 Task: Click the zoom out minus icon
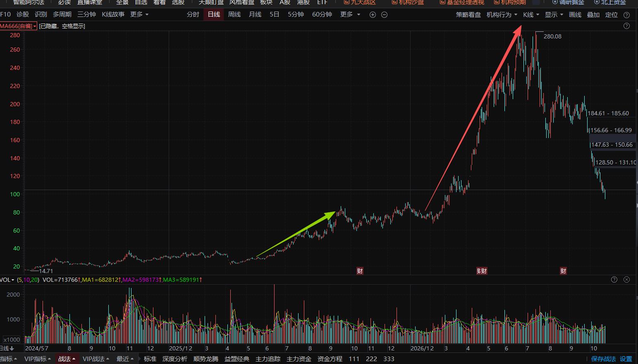pyautogui.click(x=384, y=15)
